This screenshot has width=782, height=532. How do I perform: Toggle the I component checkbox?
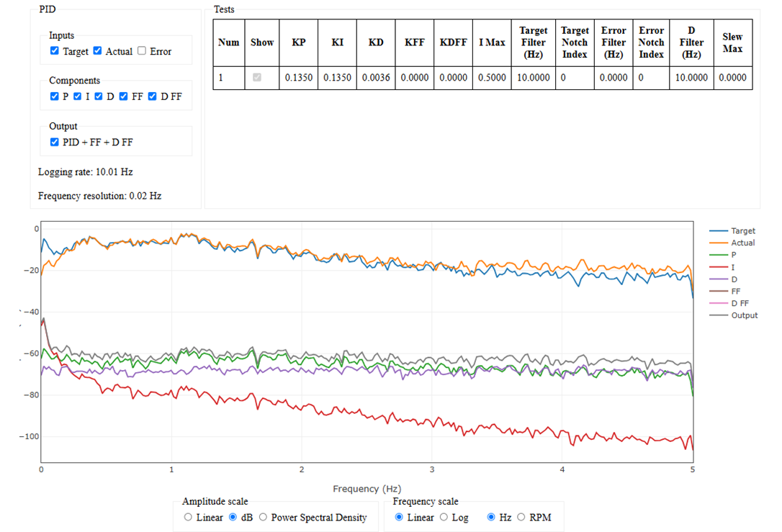click(x=77, y=96)
